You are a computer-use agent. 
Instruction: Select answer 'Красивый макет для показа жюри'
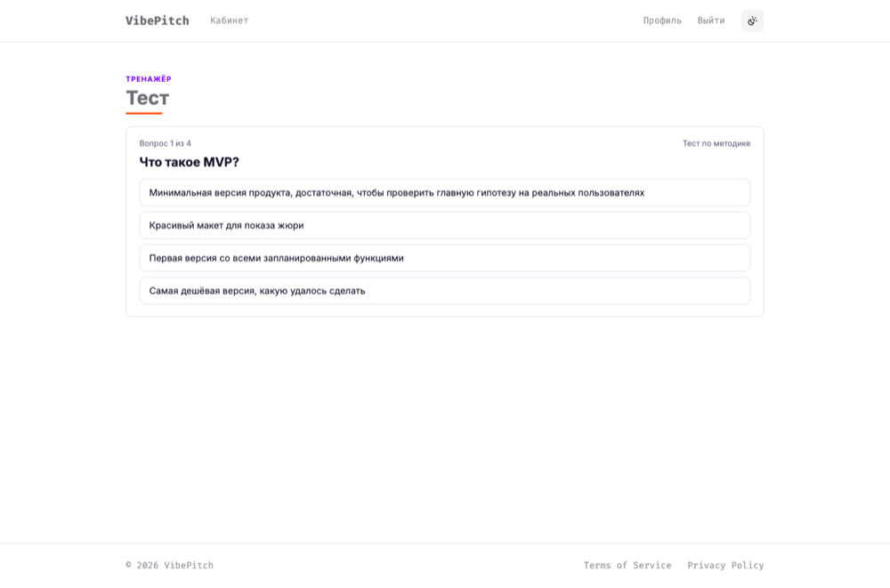point(445,225)
